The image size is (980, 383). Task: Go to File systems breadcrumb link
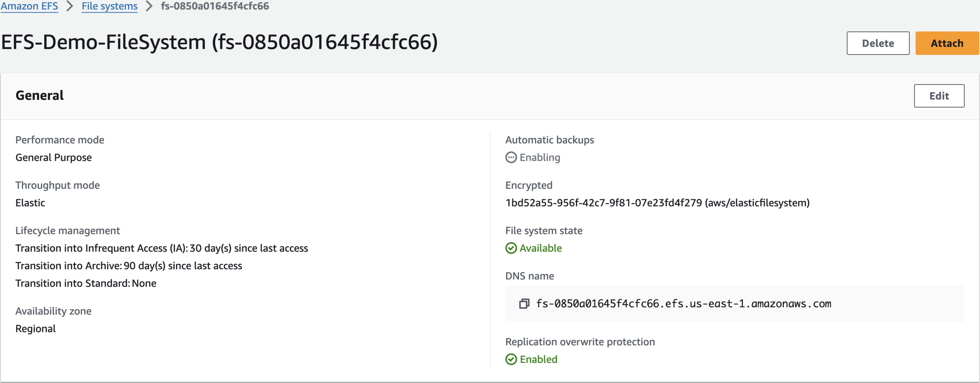click(x=109, y=6)
